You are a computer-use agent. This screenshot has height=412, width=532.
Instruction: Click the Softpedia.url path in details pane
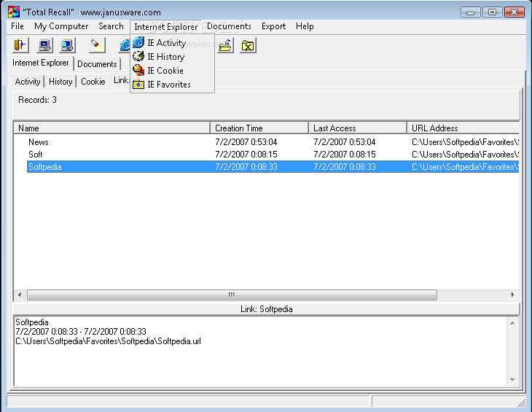(109, 341)
